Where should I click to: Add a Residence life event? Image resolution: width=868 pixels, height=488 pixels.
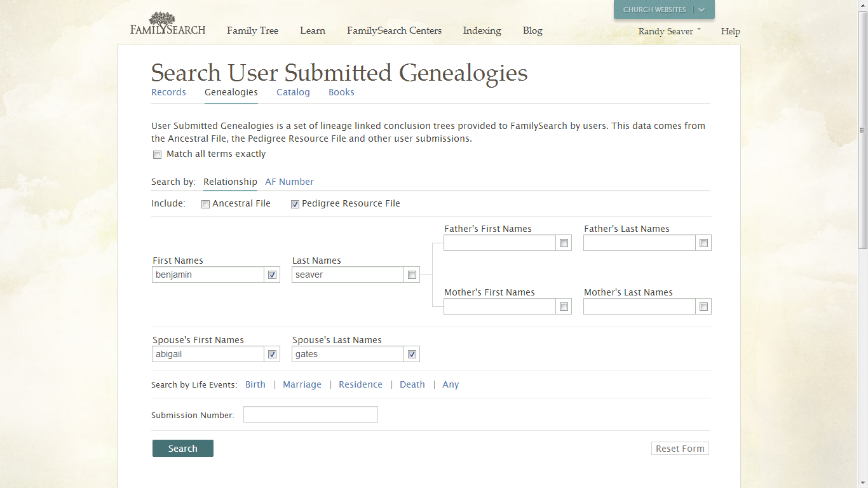pyautogui.click(x=360, y=384)
